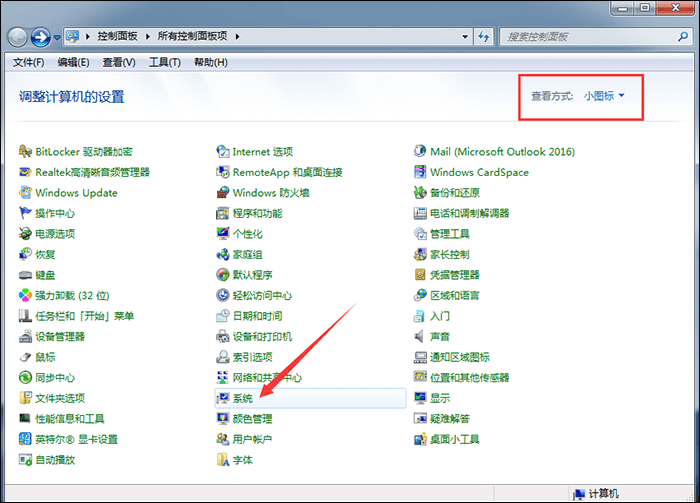Screen dimensions: 700x503
Task: Expand the arrow before 控制面板 breadcrumb
Action: point(88,37)
